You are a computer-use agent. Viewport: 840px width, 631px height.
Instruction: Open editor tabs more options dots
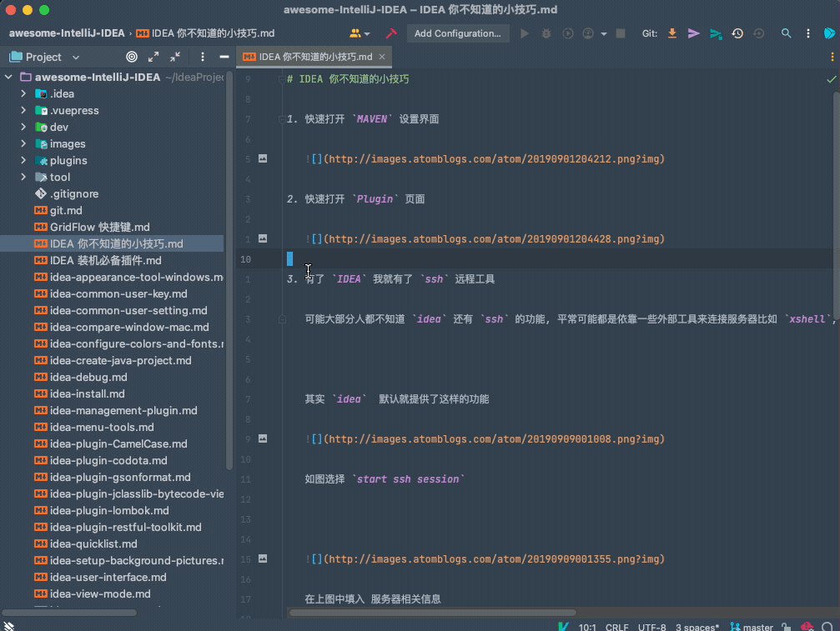(x=832, y=57)
